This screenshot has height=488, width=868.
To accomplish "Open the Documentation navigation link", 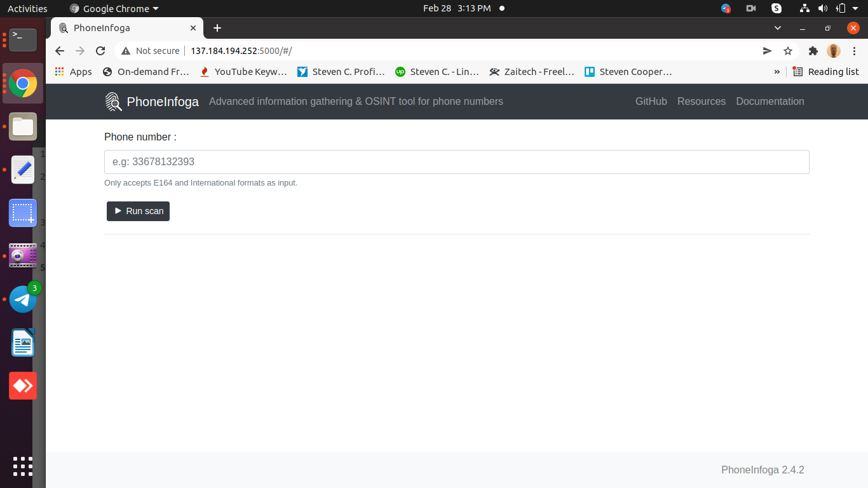I will point(770,102).
